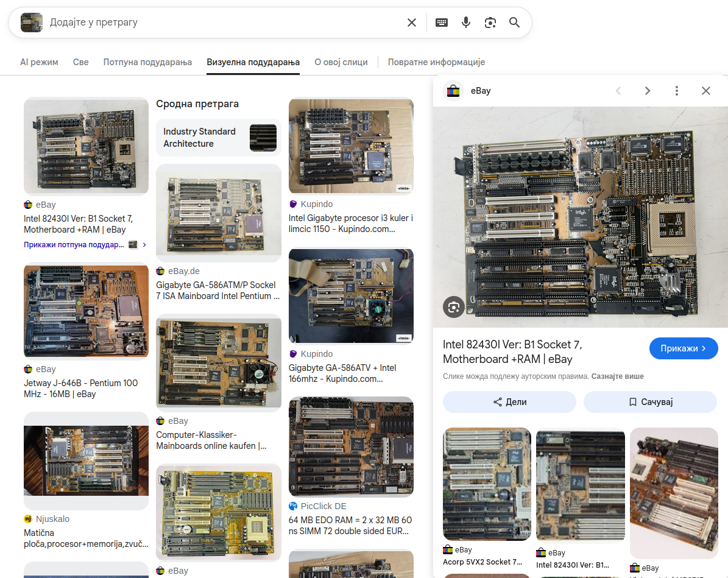Click the 'Сродна претрага' heading
Image resolution: width=728 pixels, height=578 pixels.
(x=197, y=104)
